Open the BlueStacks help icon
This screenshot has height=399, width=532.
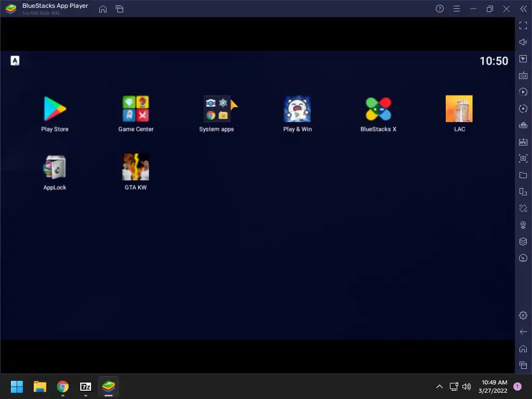(x=440, y=9)
